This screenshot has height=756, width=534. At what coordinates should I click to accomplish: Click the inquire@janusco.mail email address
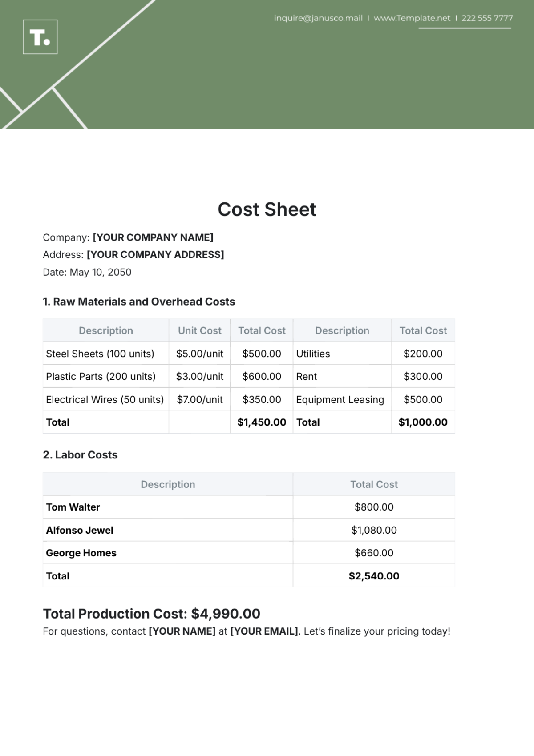pyautogui.click(x=318, y=18)
